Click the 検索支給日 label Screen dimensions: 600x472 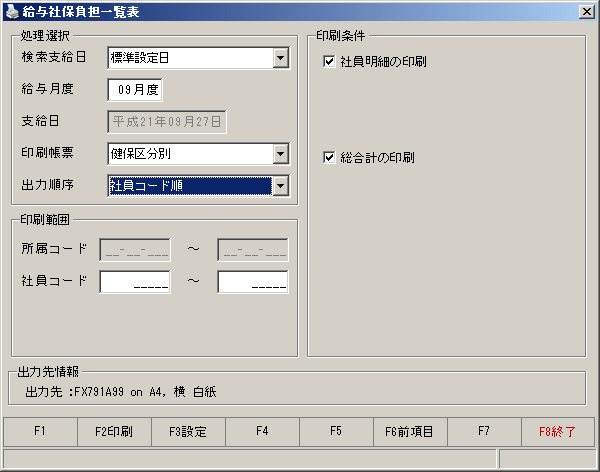point(54,57)
